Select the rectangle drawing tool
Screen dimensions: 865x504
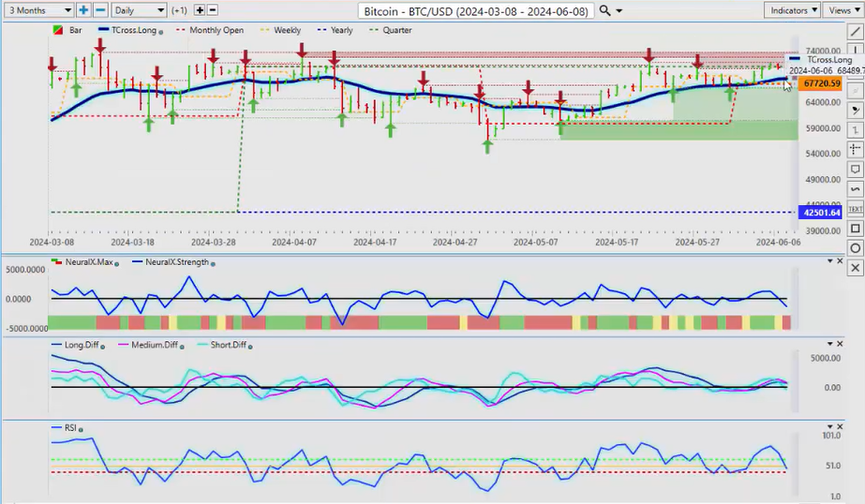tap(855, 229)
